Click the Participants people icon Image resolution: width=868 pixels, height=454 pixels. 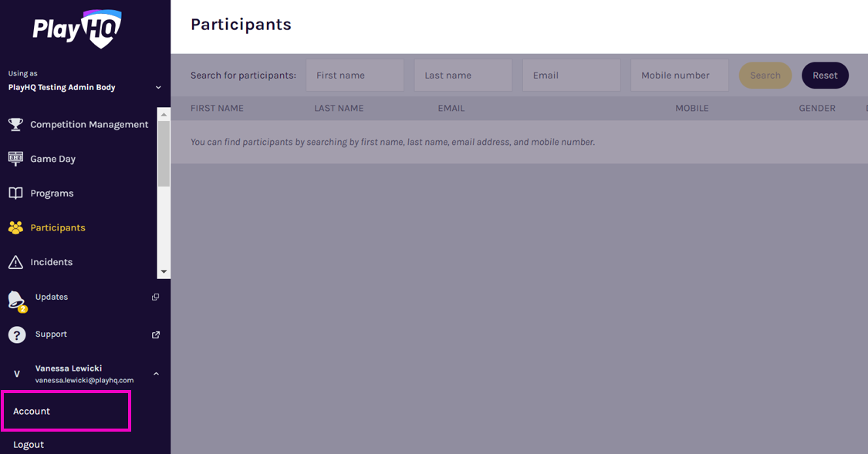pyautogui.click(x=15, y=227)
